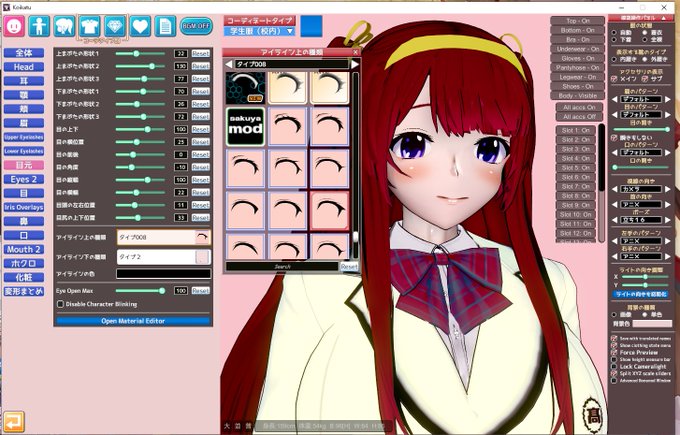
Task: Toggle Body - Visible button
Action: point(578,95)
